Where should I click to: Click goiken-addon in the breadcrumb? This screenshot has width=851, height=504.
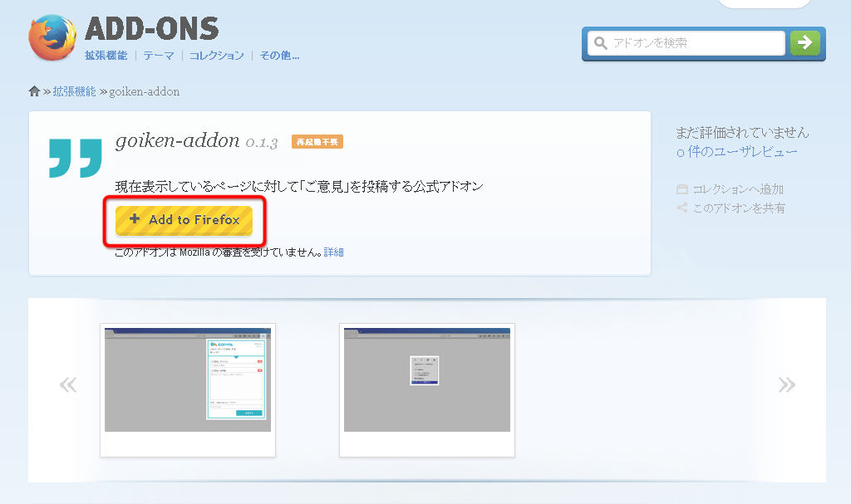pyautogui.click(x=145, y=91)
